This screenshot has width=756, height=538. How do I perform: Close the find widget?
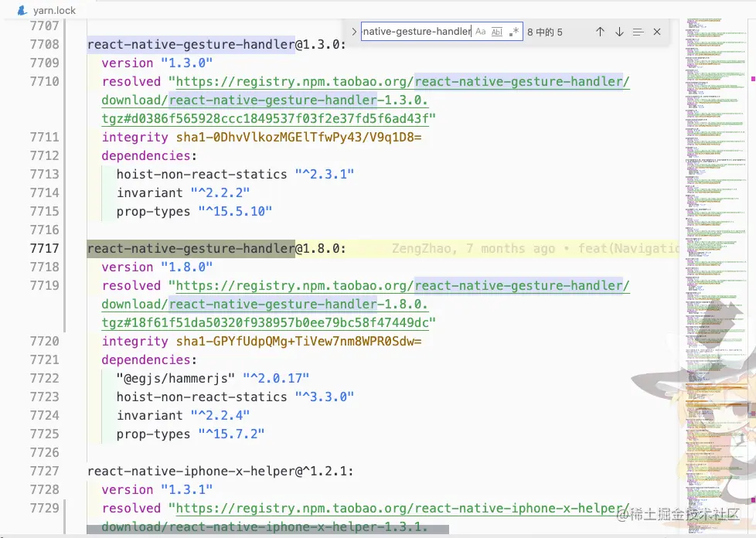point(657,32)
